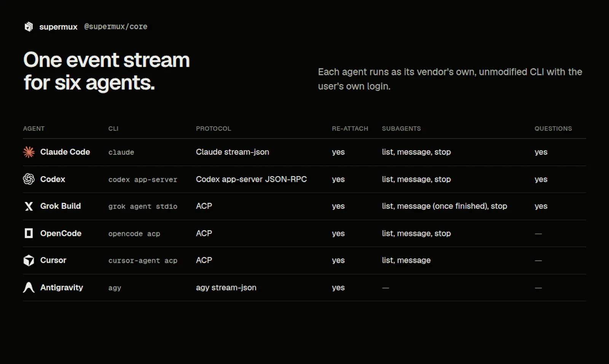
Task: Click the 'claude' CLI command
Action: click(121, 152)
